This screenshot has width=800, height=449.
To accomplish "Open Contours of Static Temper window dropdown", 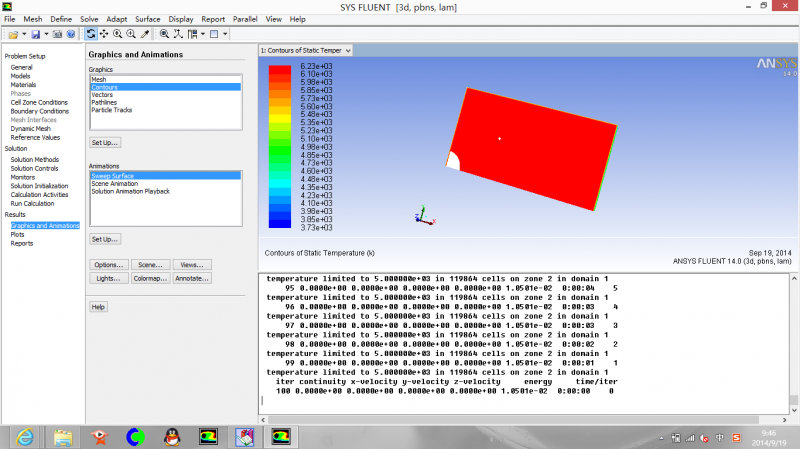I will coord(348,51).
